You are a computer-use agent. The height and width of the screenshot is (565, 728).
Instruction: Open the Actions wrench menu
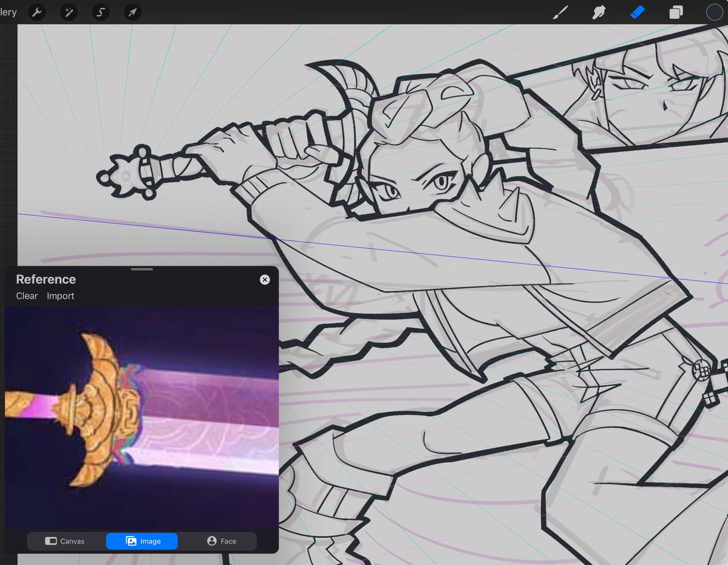(x=36, y=12)
